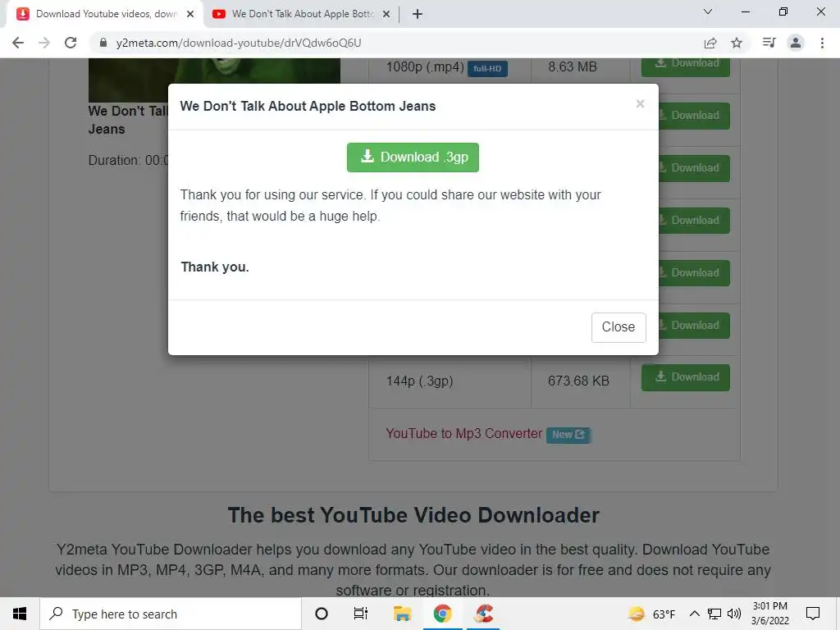Close the modal with the X icon
This screenshot has width=840, height=630.
(x=640, y=104)
